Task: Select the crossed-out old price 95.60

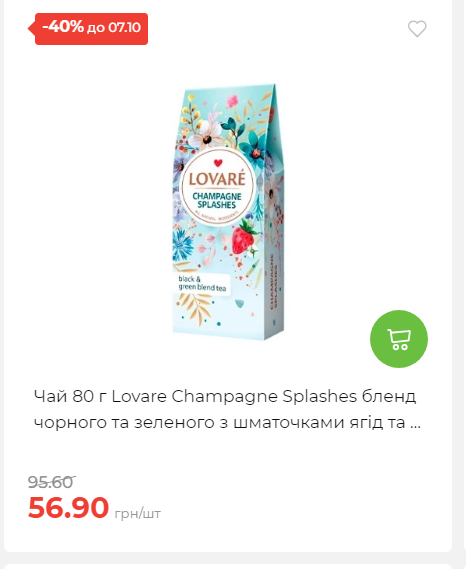Action: pyautogui.click(x=52, y=482)
